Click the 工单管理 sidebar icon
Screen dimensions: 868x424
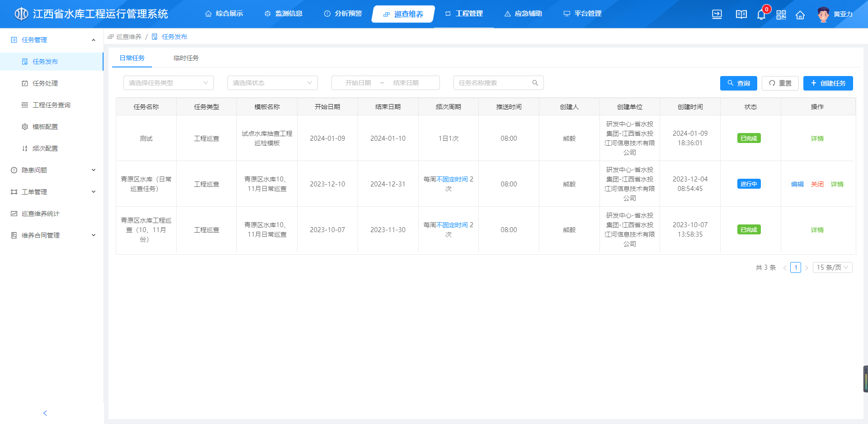14,192
